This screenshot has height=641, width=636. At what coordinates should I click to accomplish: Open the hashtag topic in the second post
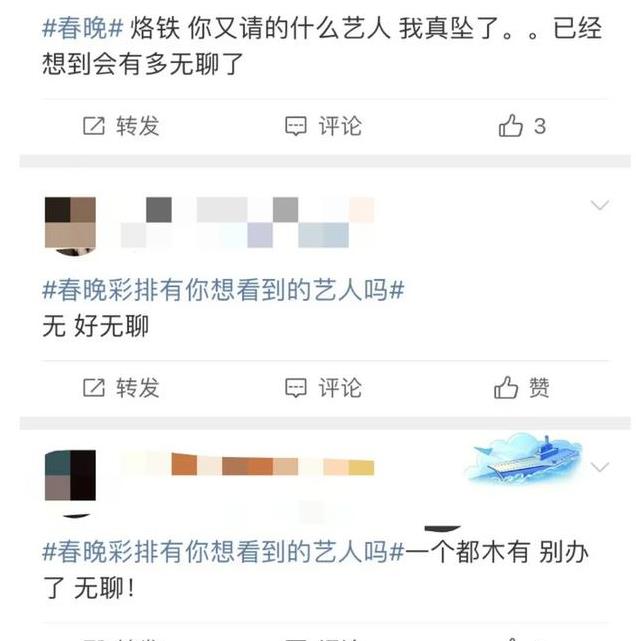click(223, 290)
